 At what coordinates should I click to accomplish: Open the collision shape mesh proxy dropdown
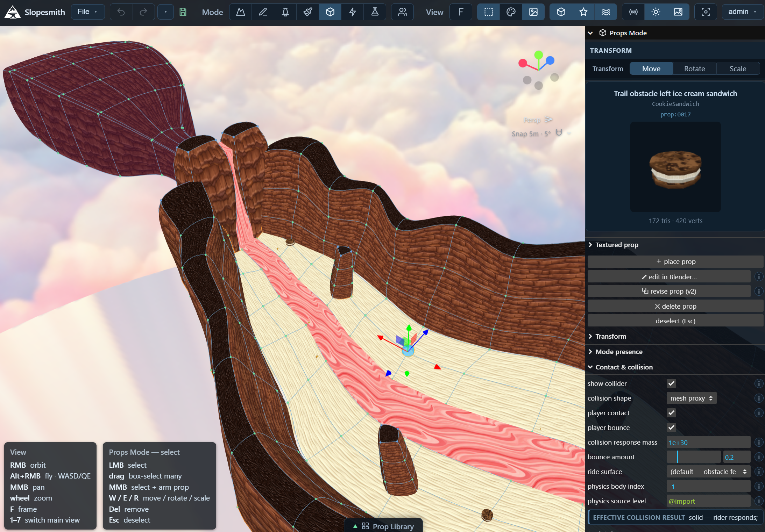click(x=691, y=398)
